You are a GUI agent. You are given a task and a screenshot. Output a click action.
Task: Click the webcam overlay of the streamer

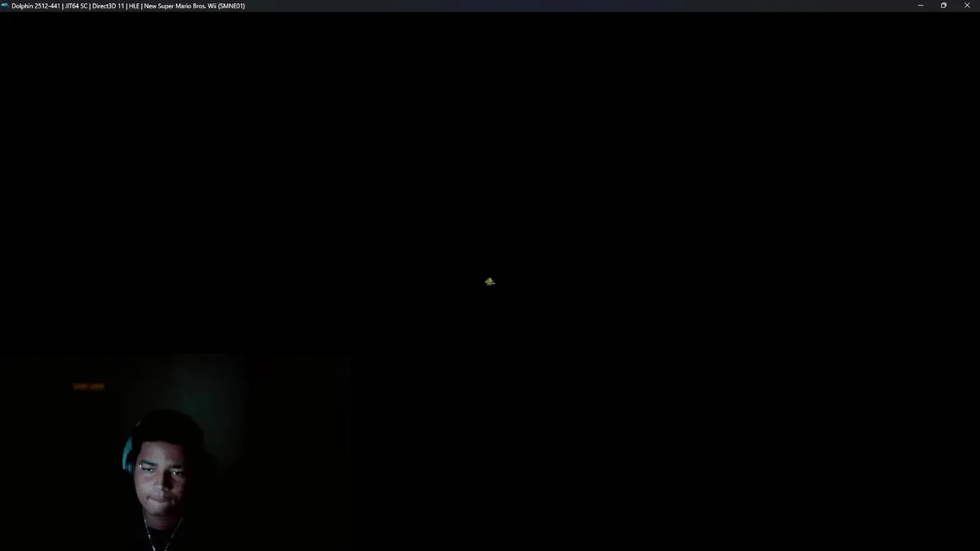click(176, 453)
